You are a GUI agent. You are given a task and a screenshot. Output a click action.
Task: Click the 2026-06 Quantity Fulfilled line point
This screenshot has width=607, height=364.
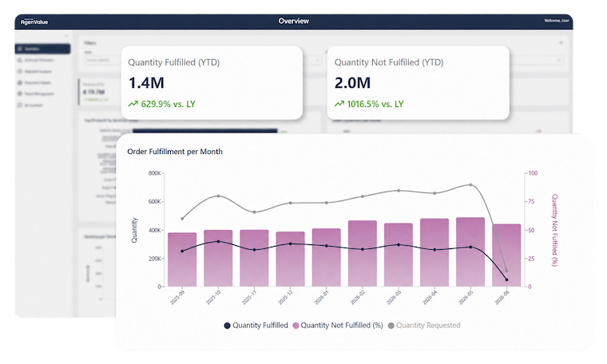(506, 279)
